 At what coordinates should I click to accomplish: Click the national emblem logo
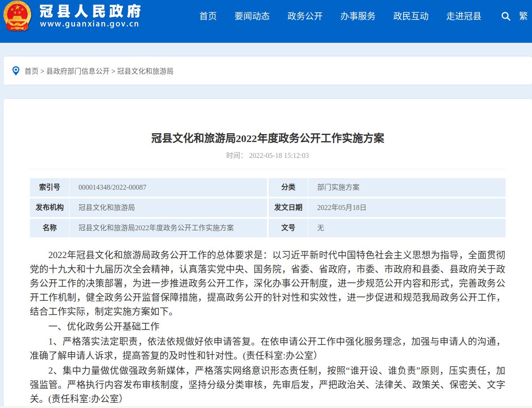coord(18,16)
